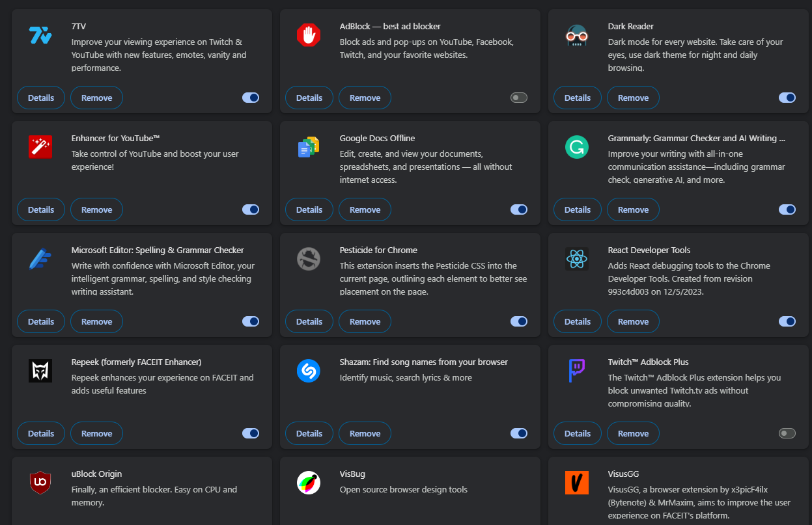
Task: Click the VisBug extension icon
Action: click(x=309, y=483)
